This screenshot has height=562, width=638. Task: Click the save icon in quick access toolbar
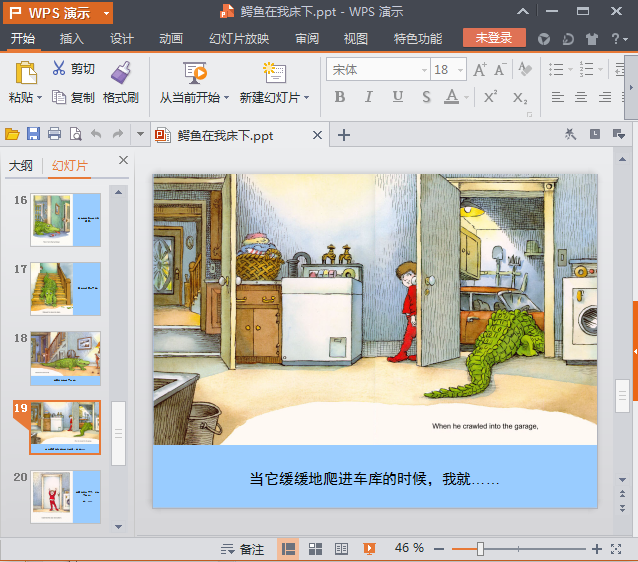(33, 134)
